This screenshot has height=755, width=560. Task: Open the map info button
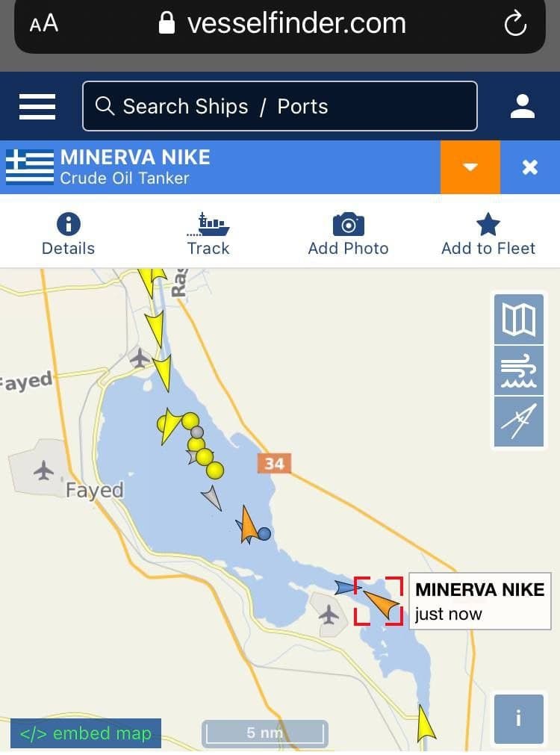(519, 718)
